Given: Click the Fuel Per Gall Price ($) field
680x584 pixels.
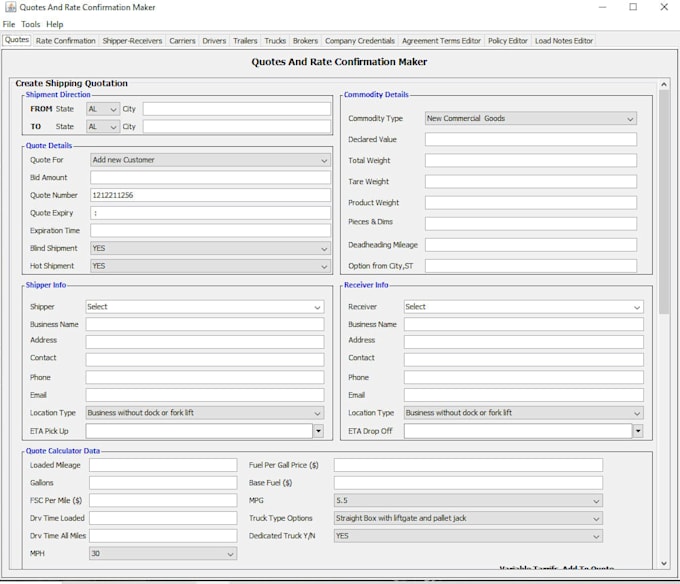Looking at the screenshot, I should [468, 465].
